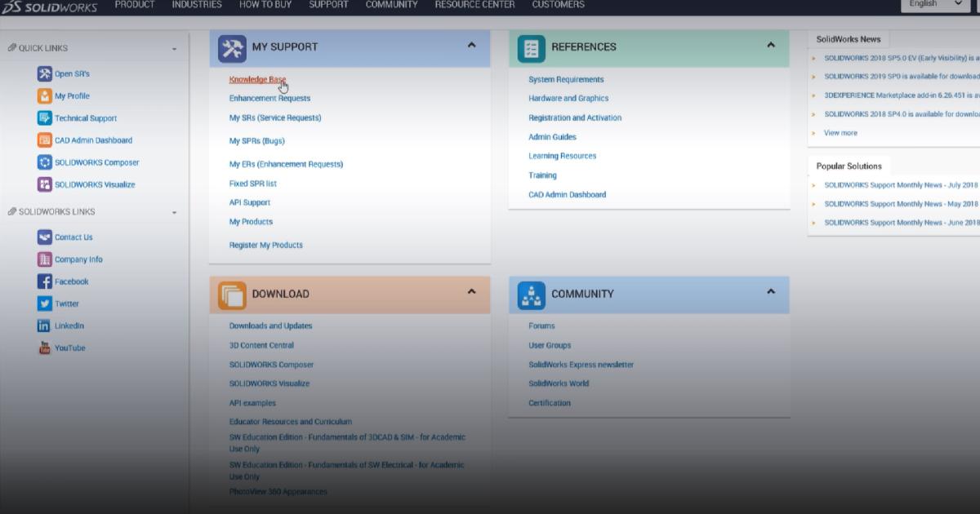This screenshot has height=514, width=980.
Task: Collapse the SOLIDWORKS Links section arrow
Action: coord(174,213)
